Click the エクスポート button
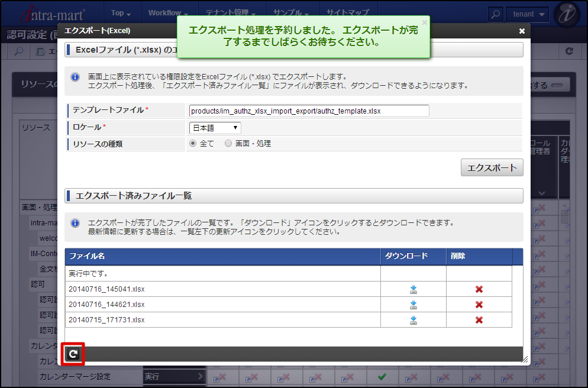 point(491,167)
